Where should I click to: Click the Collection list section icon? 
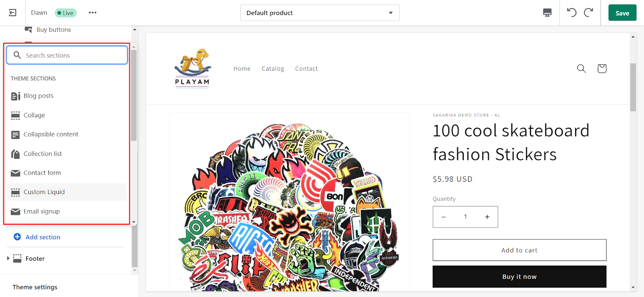coord(15,154)
